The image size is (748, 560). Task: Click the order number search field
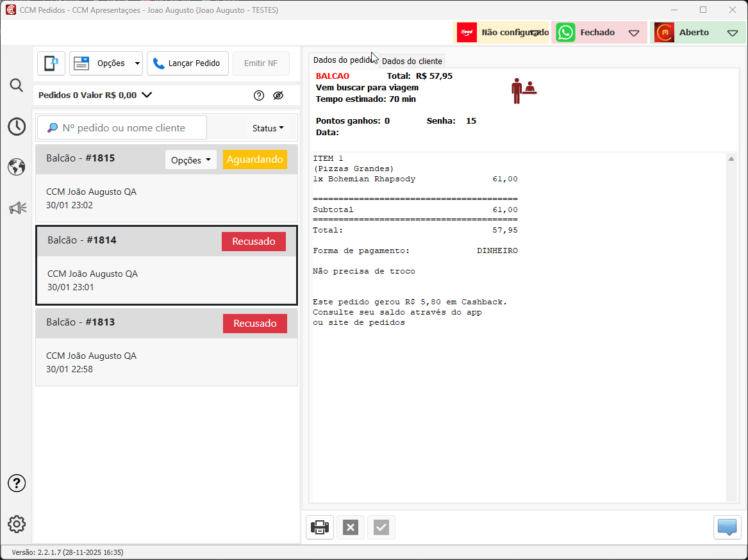pos(122,128)
